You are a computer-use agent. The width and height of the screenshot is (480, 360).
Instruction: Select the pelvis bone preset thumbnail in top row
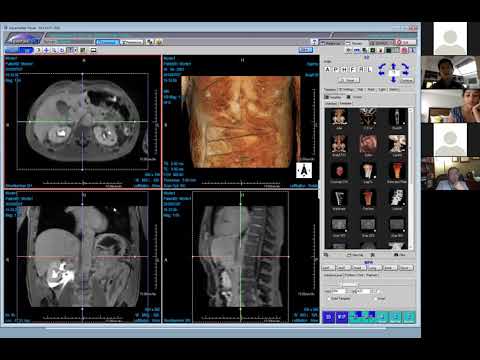pyautogui.click(x=339, y=118)
